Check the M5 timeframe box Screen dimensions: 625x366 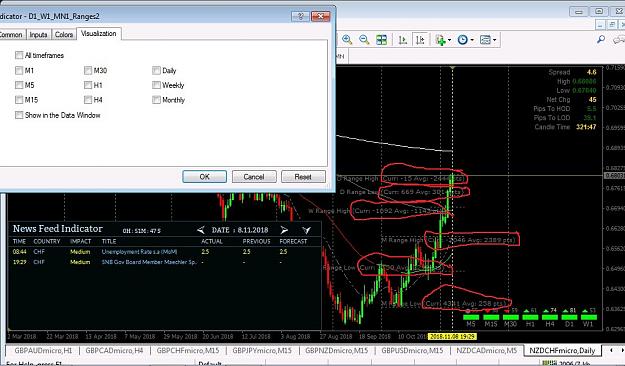tap(19, 85)
